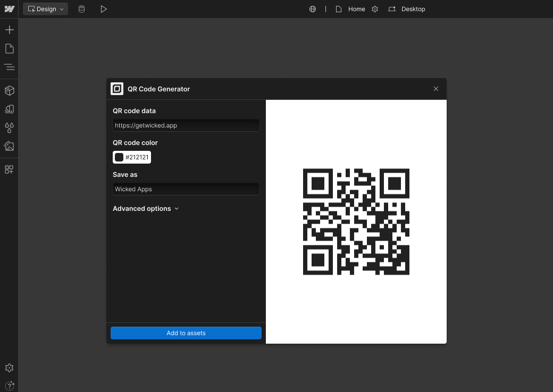553x392 pixels.
Task: Open the Navigator panel icon
Action: click(x=10, y=67)
